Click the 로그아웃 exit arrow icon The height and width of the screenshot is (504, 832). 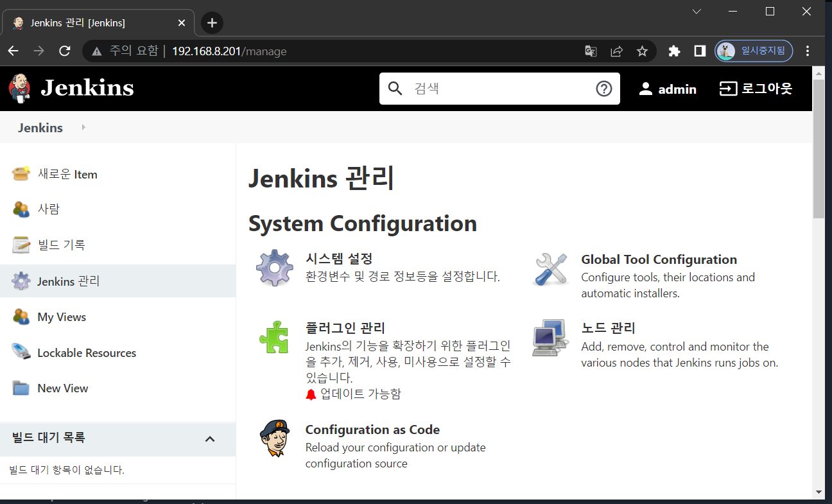coord(728,89)
